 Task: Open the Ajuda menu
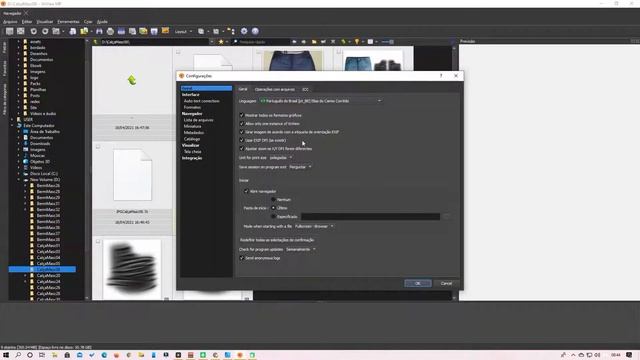(102, 22)
